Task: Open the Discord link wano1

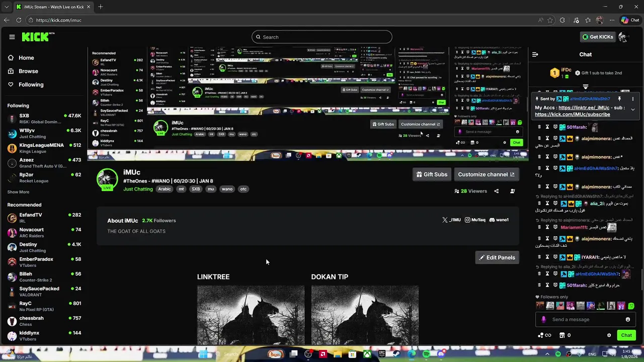Action: click(x=499, y=220)
